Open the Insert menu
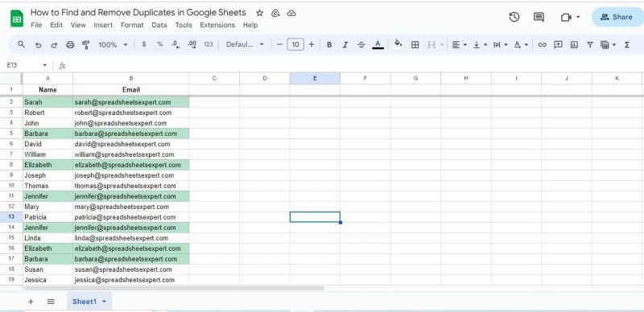644x312 pixels. 103,25
